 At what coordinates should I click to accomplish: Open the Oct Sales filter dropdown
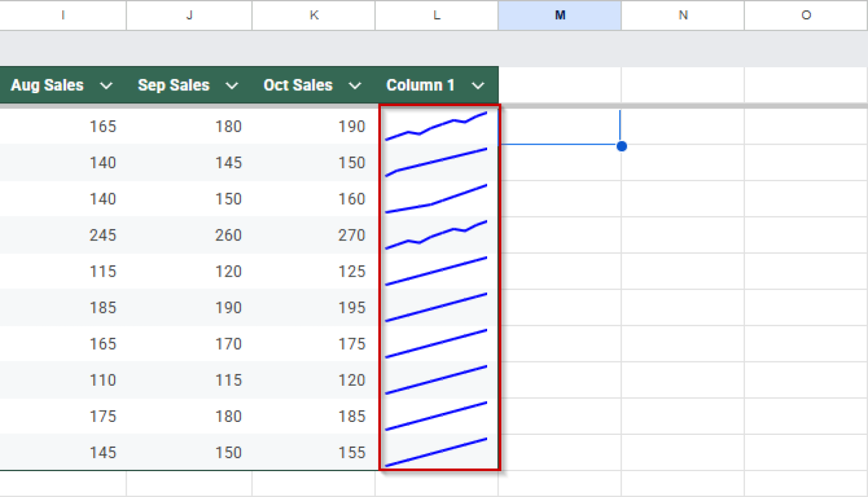click(x=355, y=85)
